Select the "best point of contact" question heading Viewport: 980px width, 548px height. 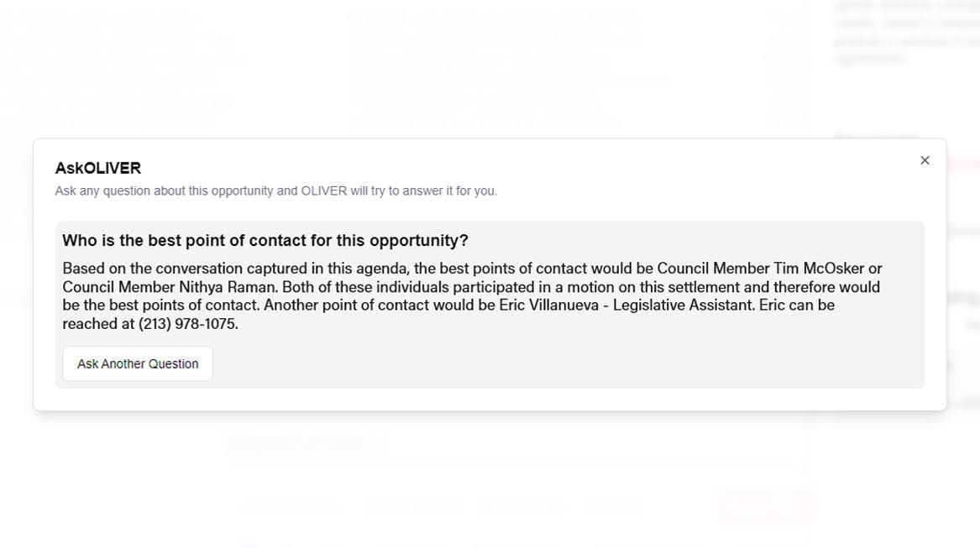(265, 241)
